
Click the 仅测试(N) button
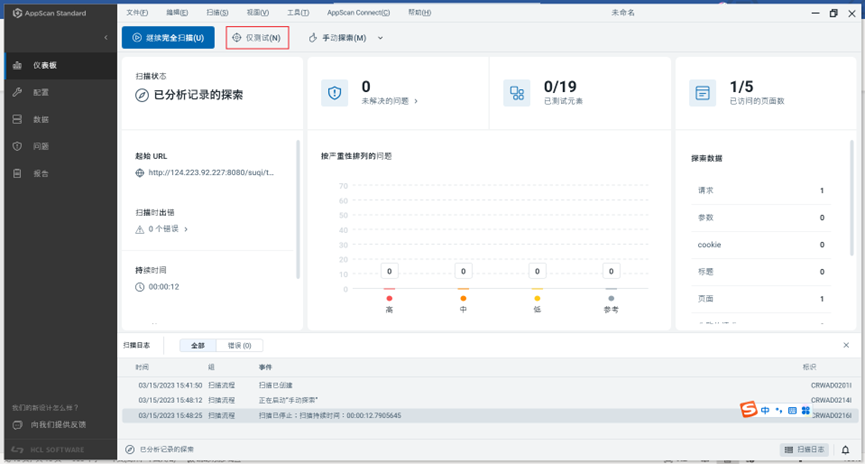pos(257,38)
